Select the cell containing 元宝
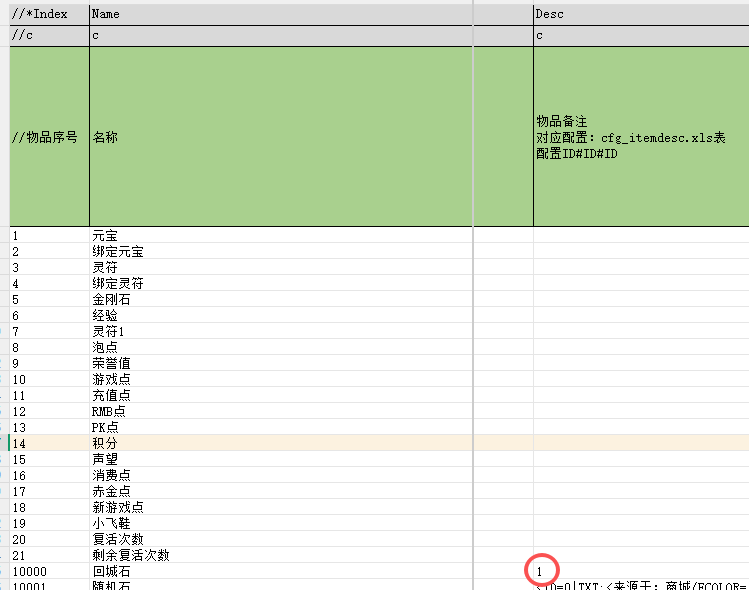Image resolution: width=749 pixels, height=590 pixels. click(x=104, y=235)
